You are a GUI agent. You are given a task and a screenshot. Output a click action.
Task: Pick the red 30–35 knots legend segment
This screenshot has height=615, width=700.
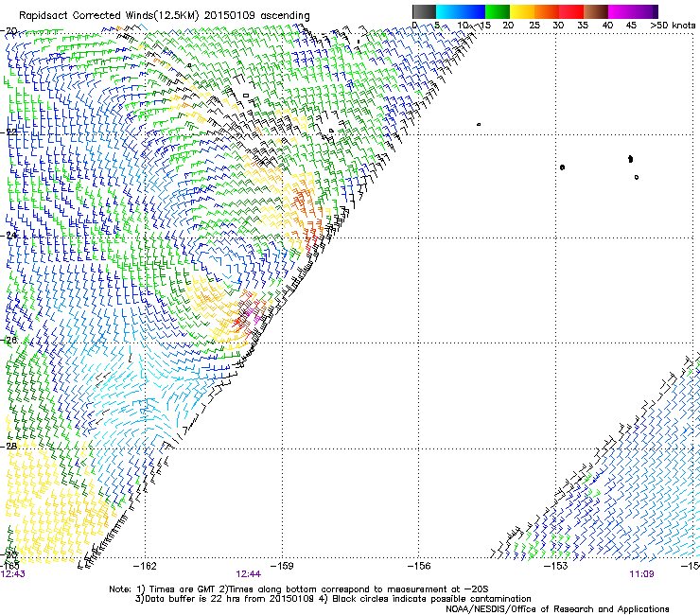tap(571, 11)
